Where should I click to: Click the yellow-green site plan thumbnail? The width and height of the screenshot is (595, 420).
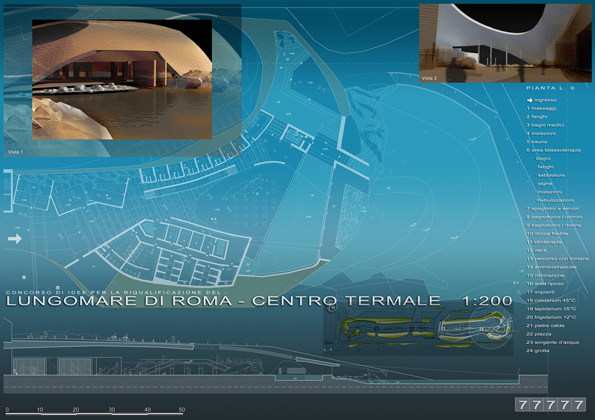pos(418,329)
